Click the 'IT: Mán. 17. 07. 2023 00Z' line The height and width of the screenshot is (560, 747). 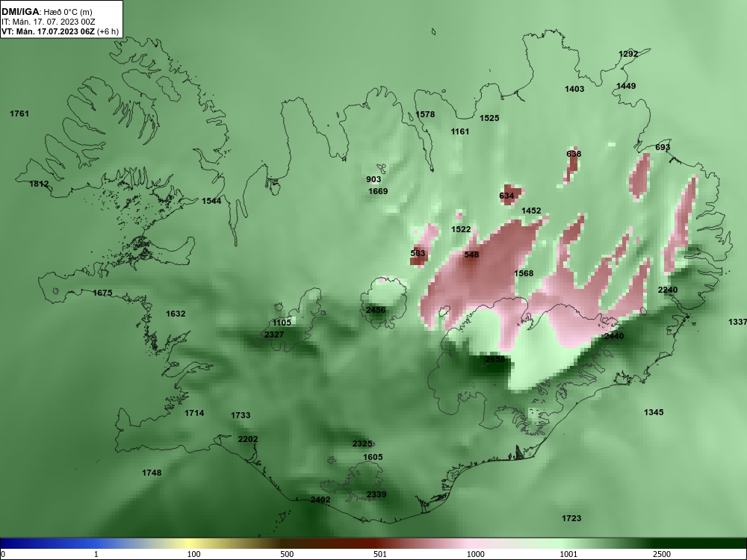(x=49, y=22)
